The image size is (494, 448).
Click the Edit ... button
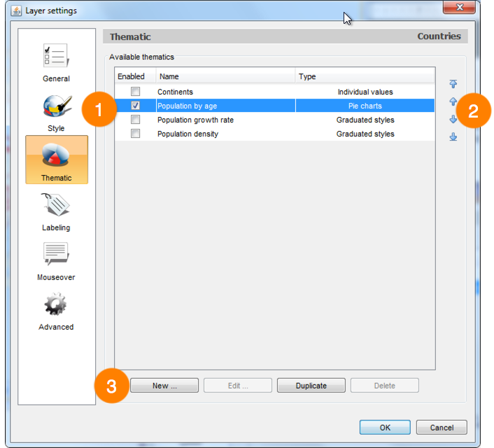tap(238, 386)
